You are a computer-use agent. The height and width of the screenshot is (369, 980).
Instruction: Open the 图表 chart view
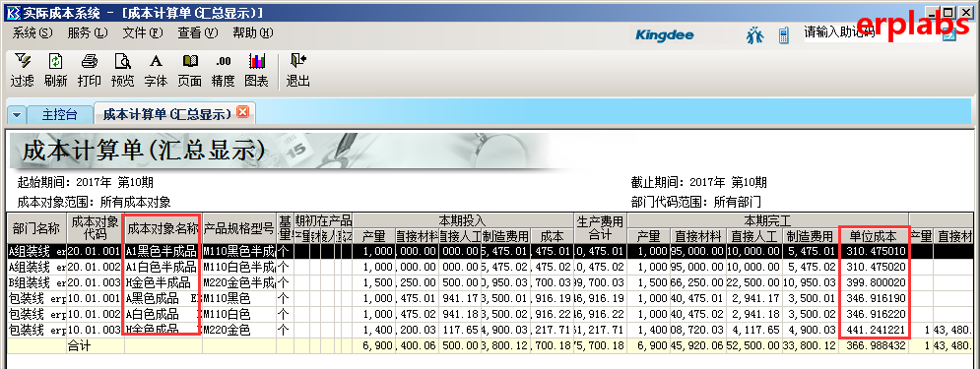256,70
